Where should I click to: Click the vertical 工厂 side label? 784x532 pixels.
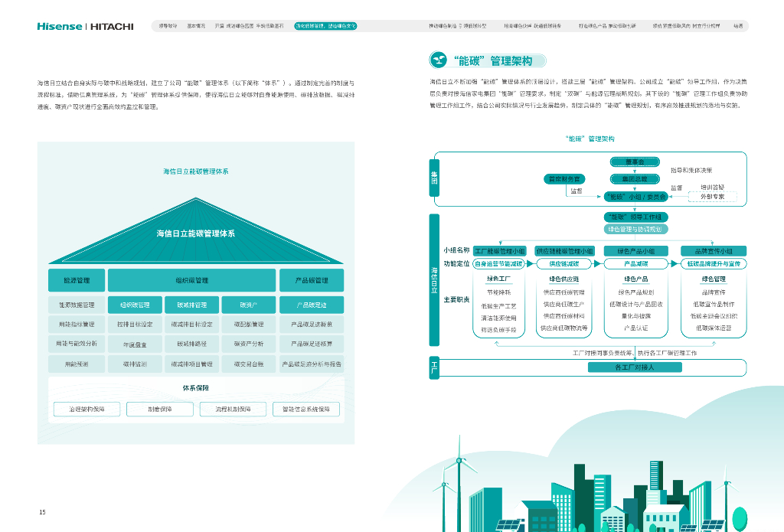tap(434, 367)
